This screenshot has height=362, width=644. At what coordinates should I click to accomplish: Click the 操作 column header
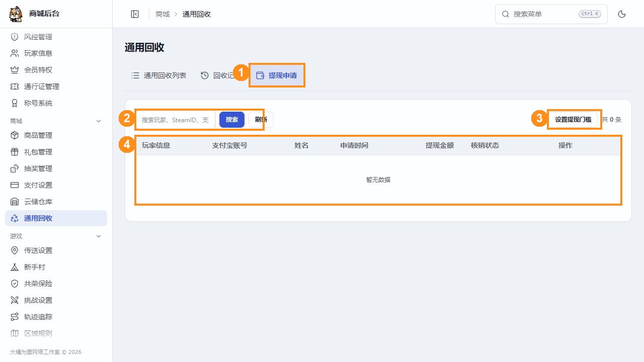(566, 145)
